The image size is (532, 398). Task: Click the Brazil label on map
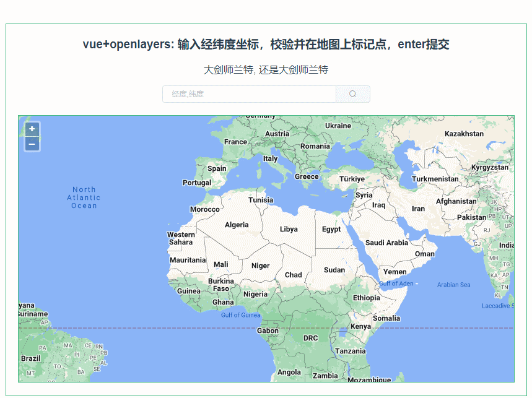click(30, 358)
